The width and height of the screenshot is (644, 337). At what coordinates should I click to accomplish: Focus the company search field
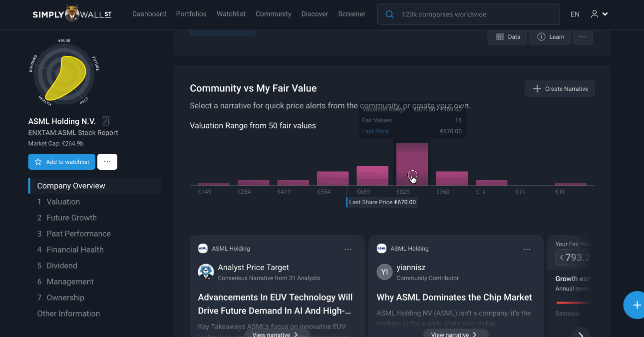pyautogui.click(x=468, y=14)
